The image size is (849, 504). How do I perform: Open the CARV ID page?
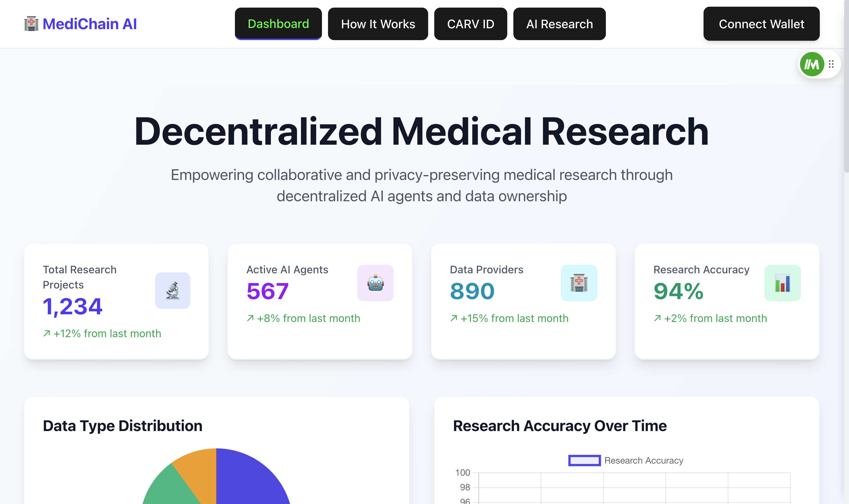(x=470, y=24)
